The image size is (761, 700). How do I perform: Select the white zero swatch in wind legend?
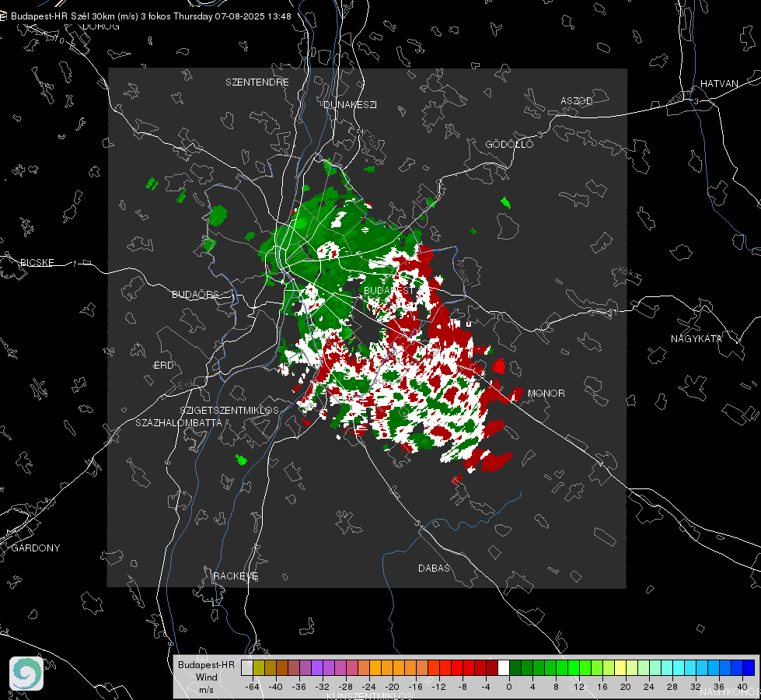pos(504,667)
